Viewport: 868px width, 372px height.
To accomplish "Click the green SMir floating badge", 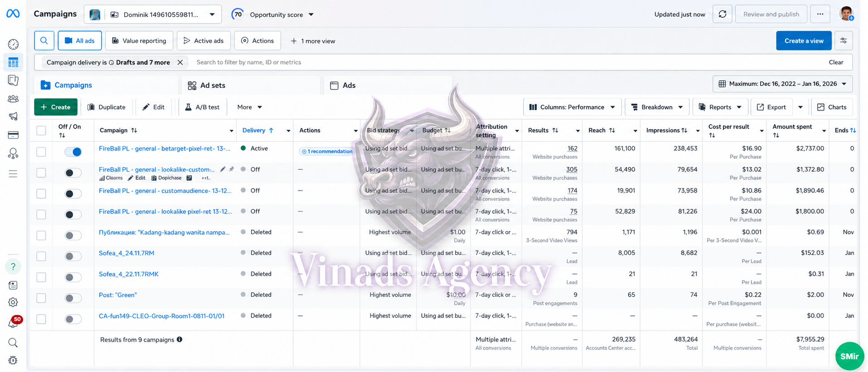I will (849, 356).
